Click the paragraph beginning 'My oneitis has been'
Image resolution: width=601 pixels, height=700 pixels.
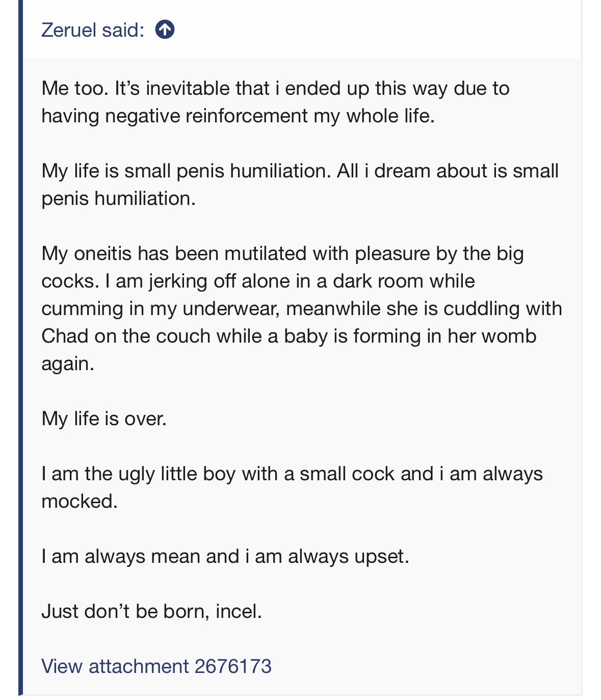302,308
